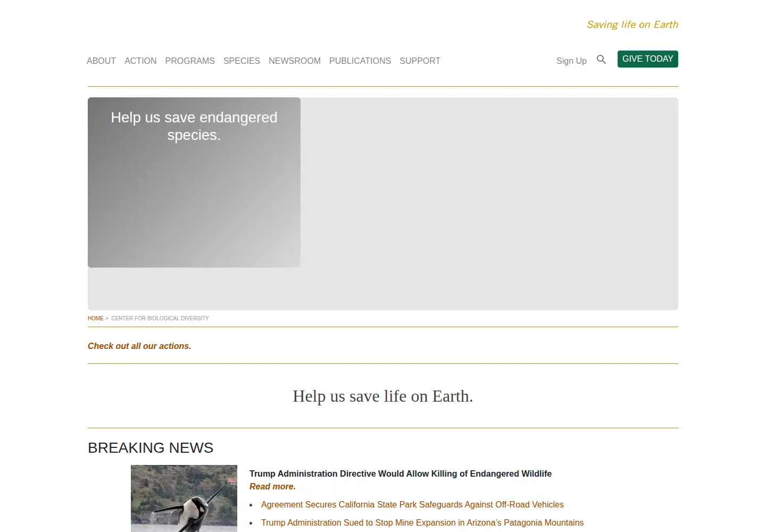The height and width of the screenshot is (532, 766).
Task: Open the PUBLICATIONS menu
Action: 360,61
